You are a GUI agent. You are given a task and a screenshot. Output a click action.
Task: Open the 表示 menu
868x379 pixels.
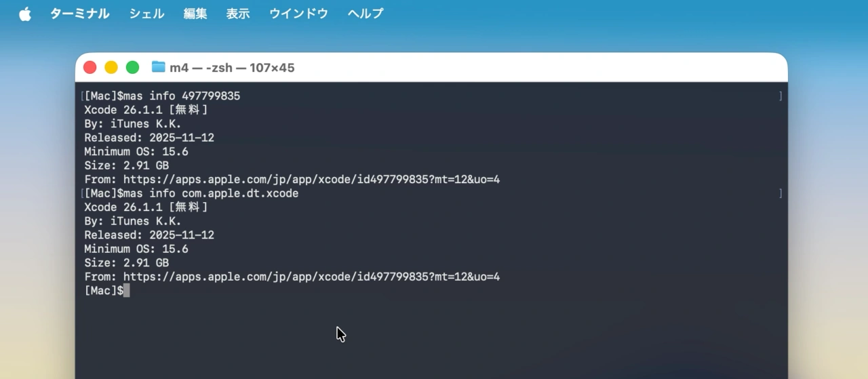point(238,14)
